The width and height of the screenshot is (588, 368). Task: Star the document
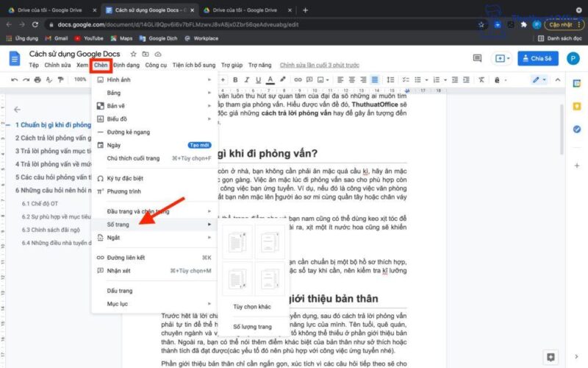[x=133, y=54]
